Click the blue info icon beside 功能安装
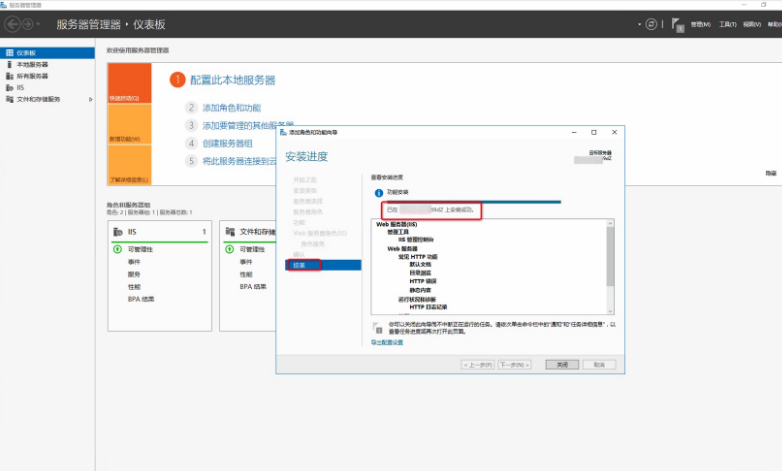The height and width of the screenshot is (471, 782). [378, 191]
